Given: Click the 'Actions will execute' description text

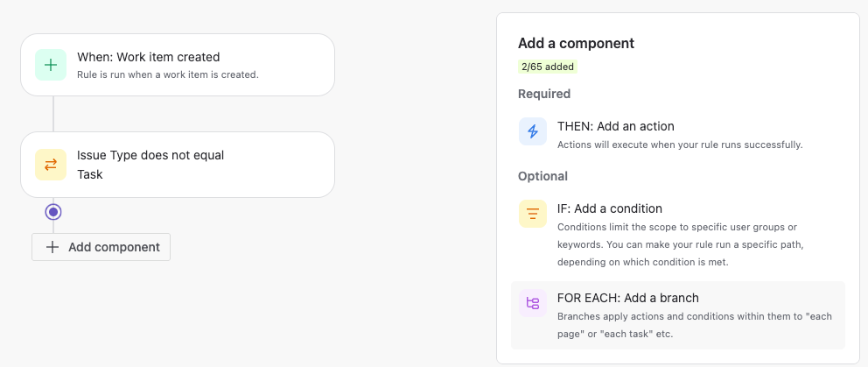Looking at the screenshot, I should click(680, 145).
